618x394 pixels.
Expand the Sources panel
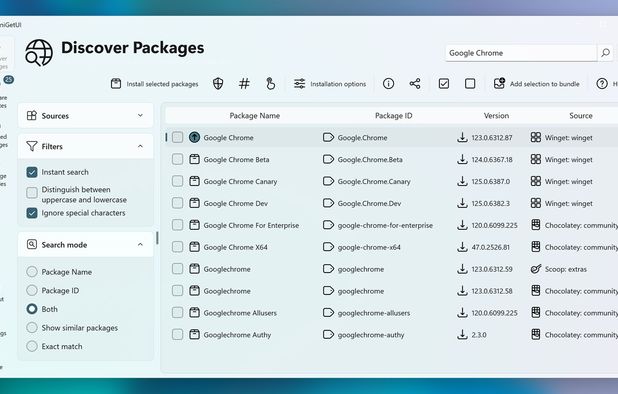pyautogui.click(x=86, y=115)
